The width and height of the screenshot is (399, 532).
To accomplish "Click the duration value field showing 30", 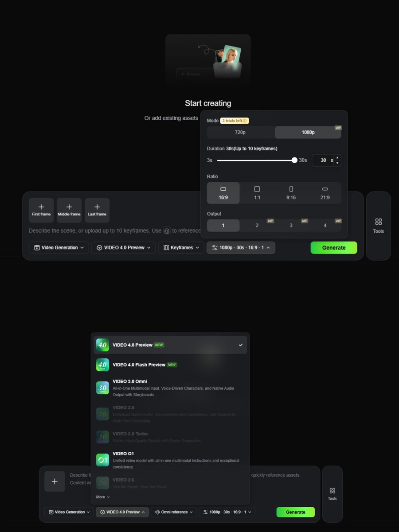I will (323, 160).
